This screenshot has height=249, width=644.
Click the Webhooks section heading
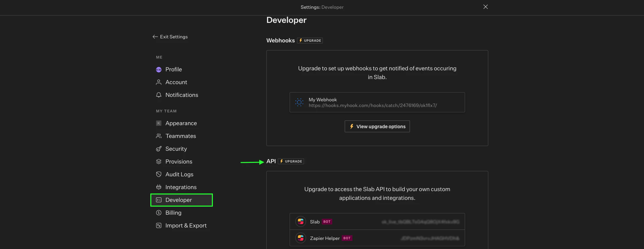tap(280, 40)
